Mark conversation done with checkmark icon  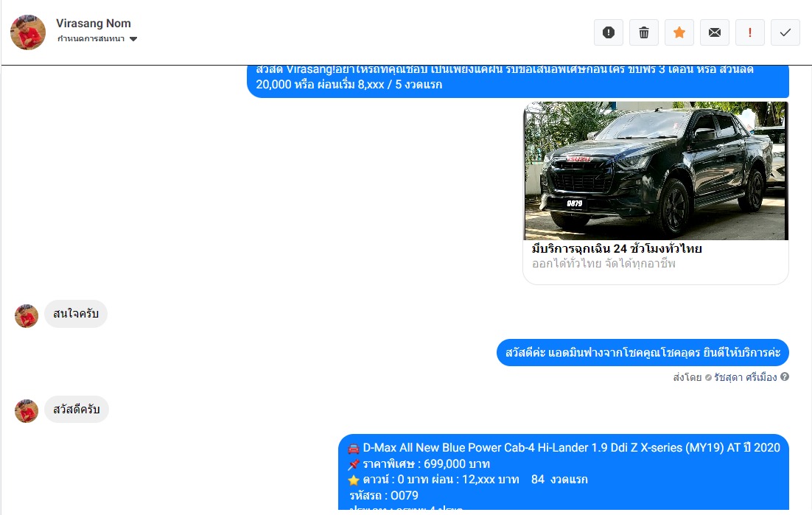click(785, 32)
